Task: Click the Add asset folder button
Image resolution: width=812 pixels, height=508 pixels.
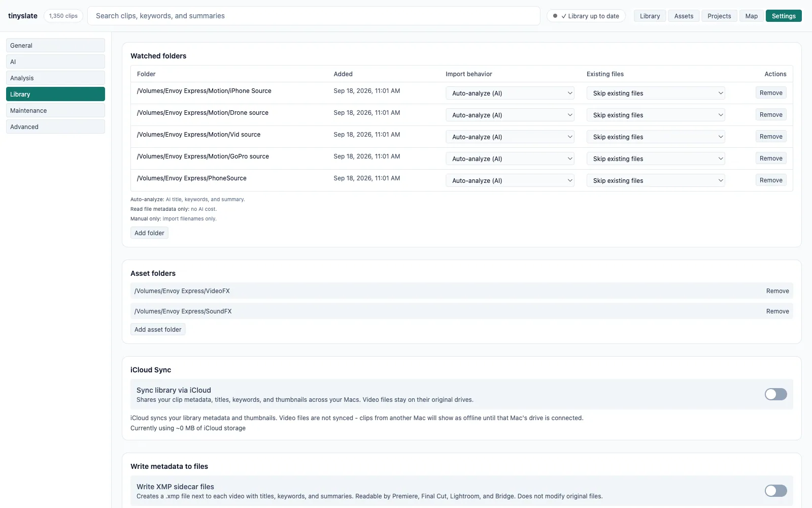Action: click(158, 329)
